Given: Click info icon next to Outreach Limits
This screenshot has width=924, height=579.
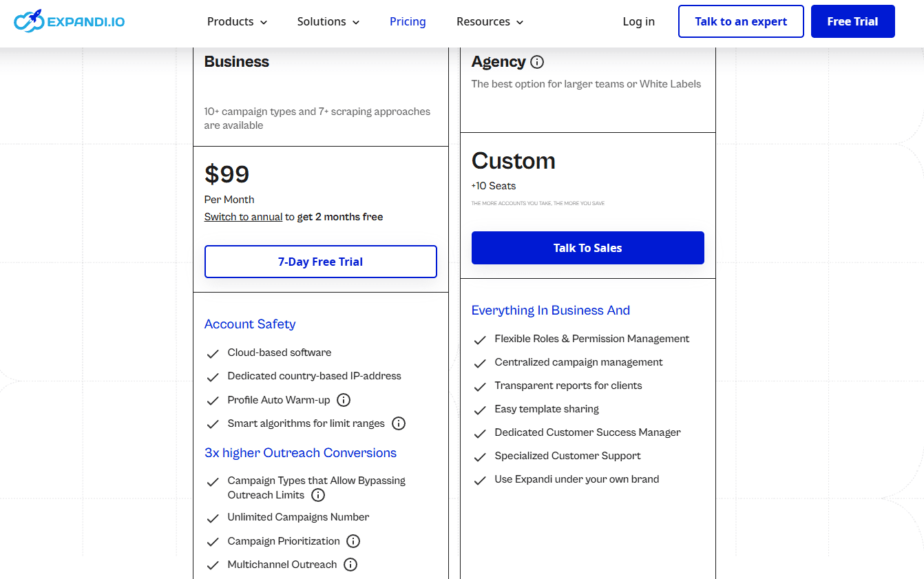Looking at the screenshot, I should 317,495.
